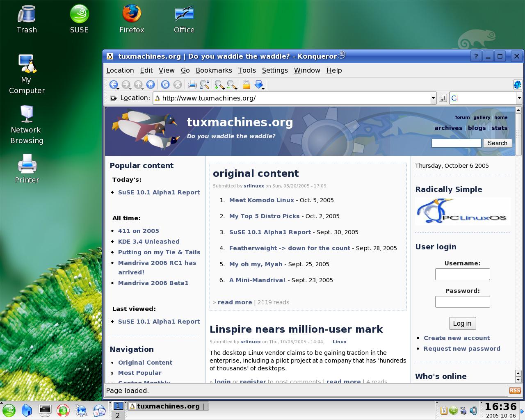Open the Bookmarks menu

point(214,70)
